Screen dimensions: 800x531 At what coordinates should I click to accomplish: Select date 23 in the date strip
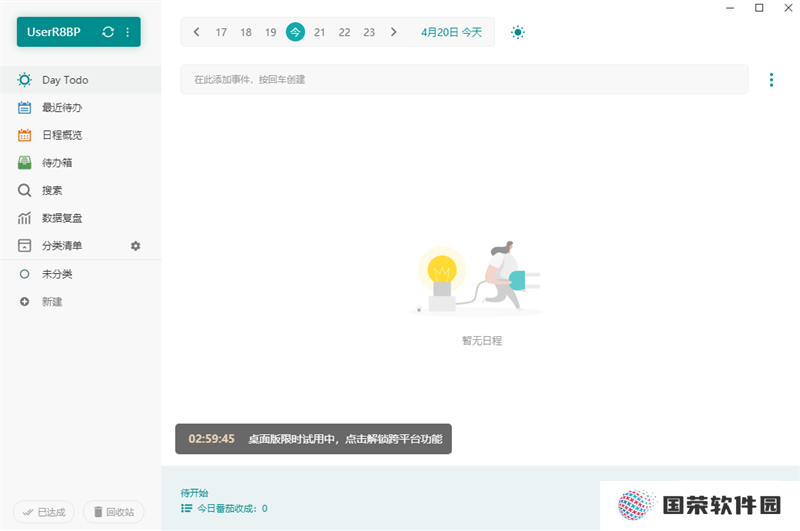pos(369,33)
